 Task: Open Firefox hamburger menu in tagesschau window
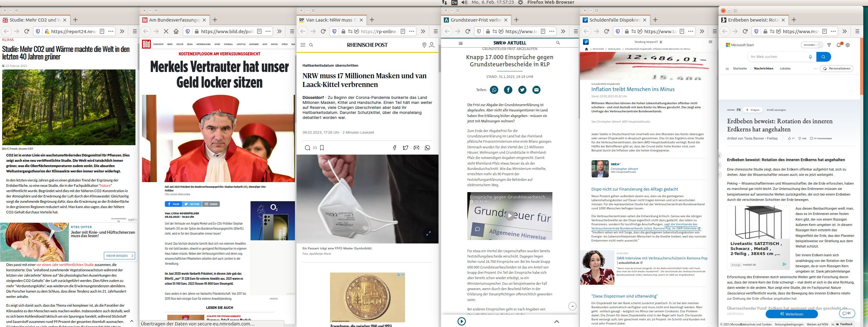point(715,31)
